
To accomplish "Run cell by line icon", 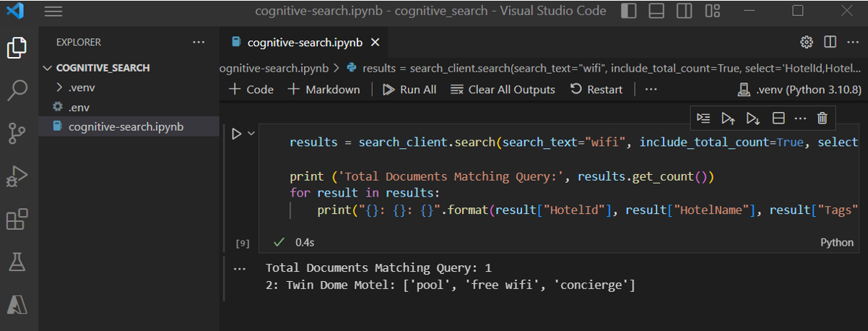I will tap(703, 118).
